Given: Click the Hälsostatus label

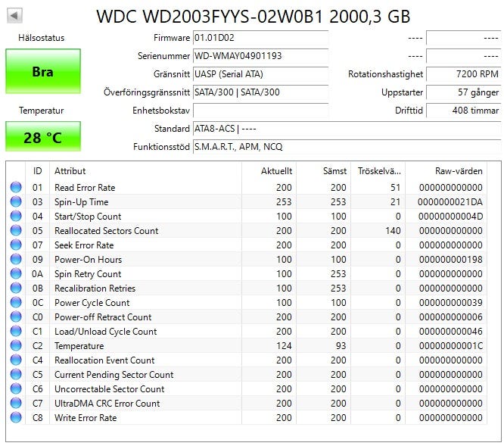Looking at the screenshot, I should tap(41, 38).
